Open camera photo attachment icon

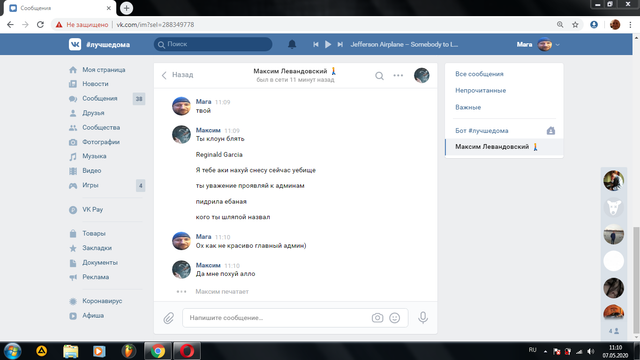click(x=377, y=318)
